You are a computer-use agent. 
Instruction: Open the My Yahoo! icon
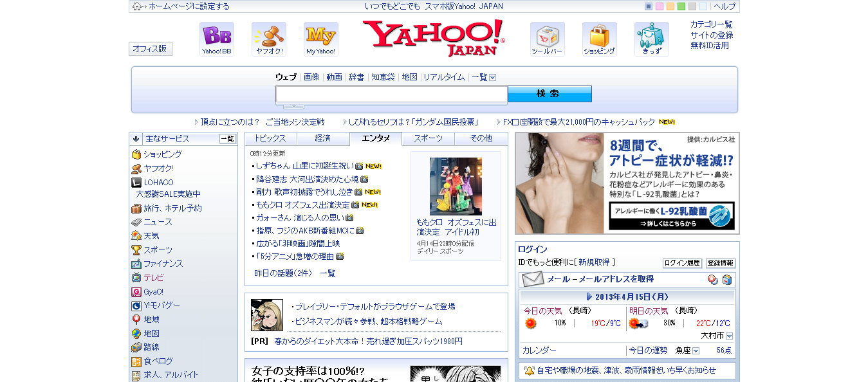[321, 39]
